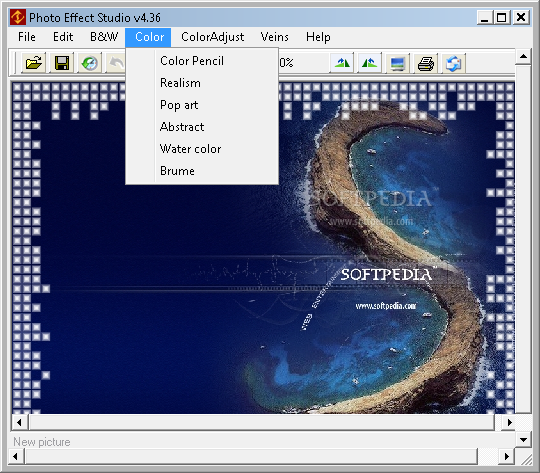Click the monitor screen icon

(398, 63)
